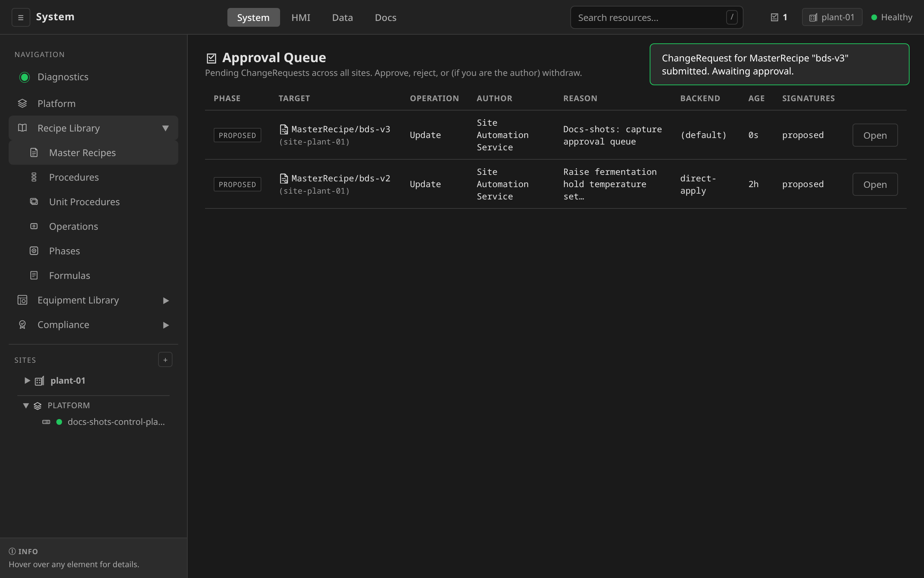Select Procedures in sidebar
The width and height of the screenshot is (924, 578).
[x=93, y=177]
